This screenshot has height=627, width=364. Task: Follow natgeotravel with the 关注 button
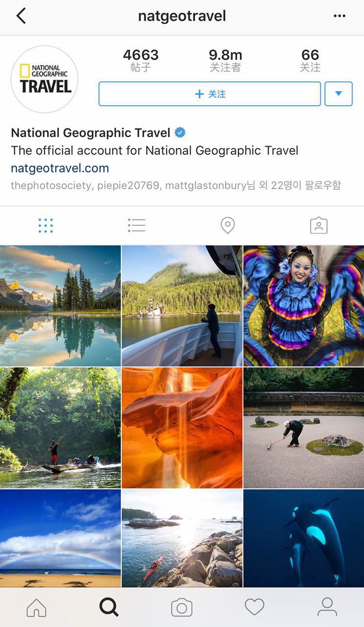210,94
